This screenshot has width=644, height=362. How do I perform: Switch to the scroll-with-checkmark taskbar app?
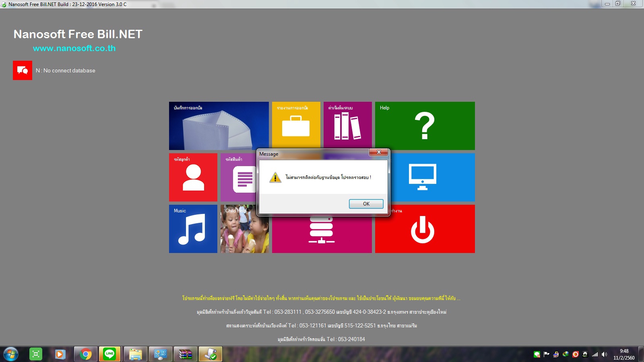pyautogui.click(x=210, y=354)
